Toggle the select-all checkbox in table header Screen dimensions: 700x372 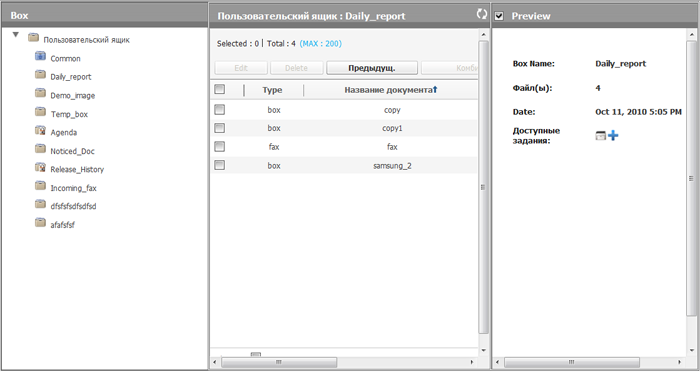click(219, 89)
